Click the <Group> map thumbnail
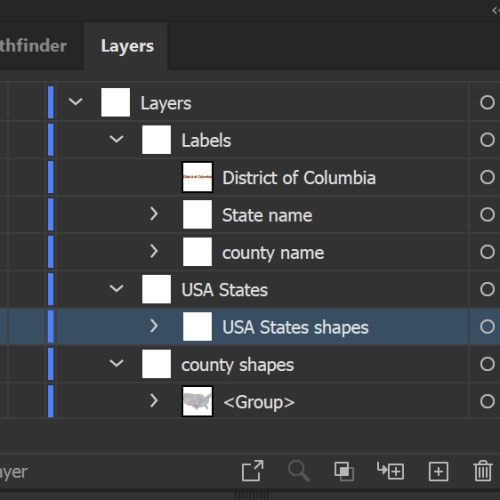The image size is (500, 500). pyautogui.click(x=197, y=401)
